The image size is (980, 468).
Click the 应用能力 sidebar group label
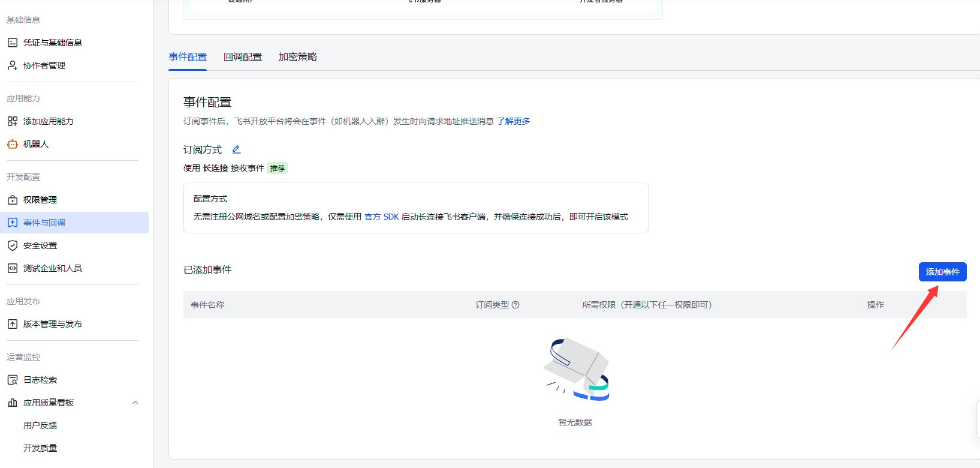(x=23, y=98)
